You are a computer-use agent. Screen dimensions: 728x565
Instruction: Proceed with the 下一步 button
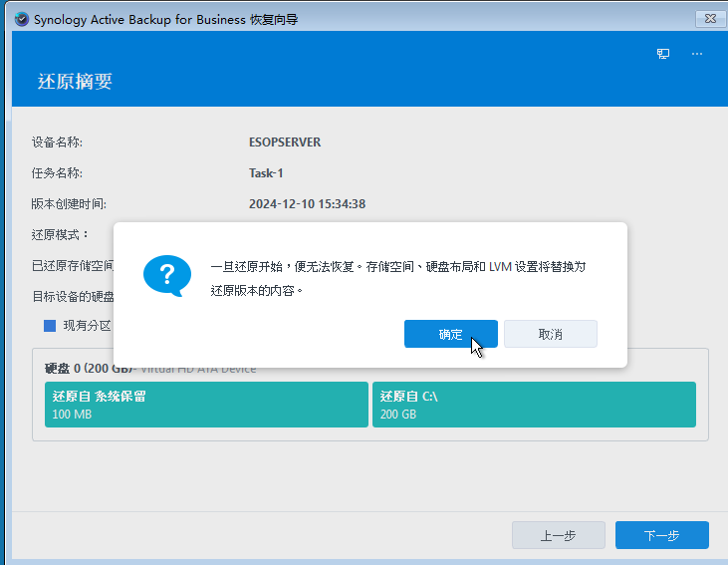[661, 535]
